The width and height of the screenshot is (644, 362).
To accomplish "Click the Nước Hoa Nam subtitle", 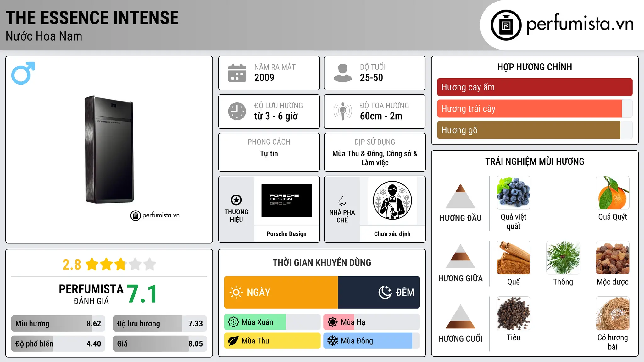I will pos(44,36).
